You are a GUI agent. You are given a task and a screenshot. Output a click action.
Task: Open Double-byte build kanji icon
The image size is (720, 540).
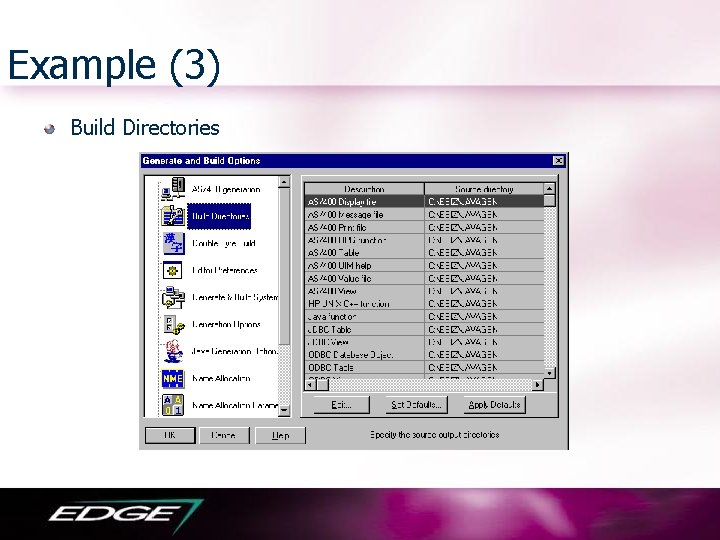(173, 243)
